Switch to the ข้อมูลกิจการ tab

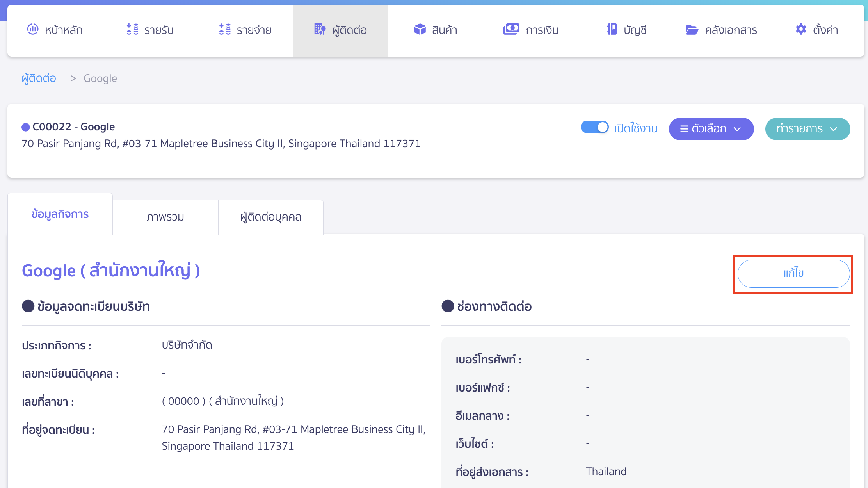coord(60,214)
